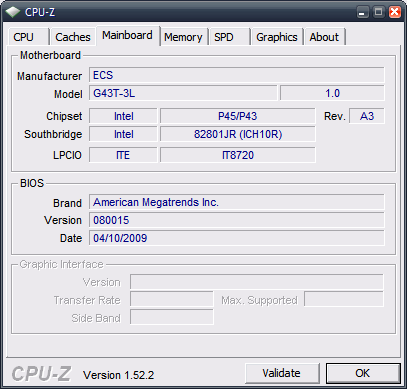The height and width of the screenshot is (389, 407).
Task: Open the Caches tab
Action: tap(73, 37)
